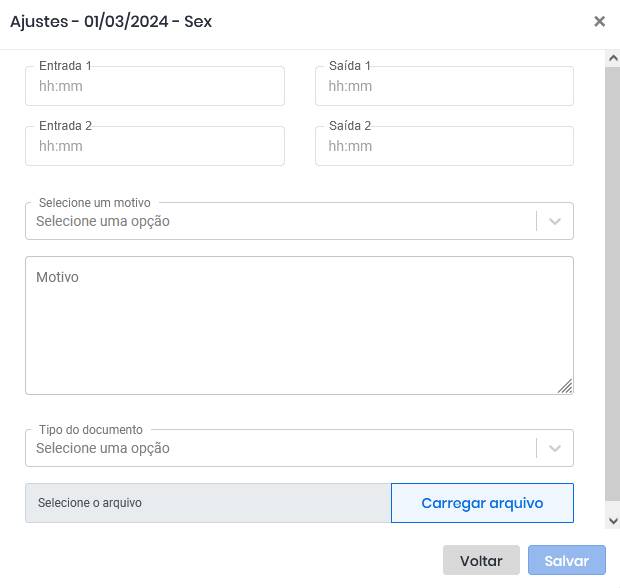Click the Selecione o arquivo file field

[x=208, y=503]
